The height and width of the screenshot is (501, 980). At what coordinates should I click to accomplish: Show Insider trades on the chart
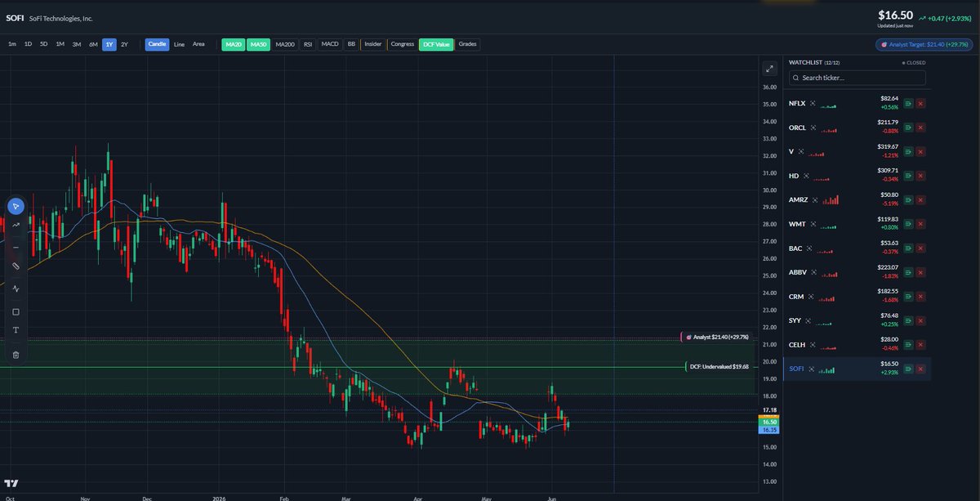[372, 44]
